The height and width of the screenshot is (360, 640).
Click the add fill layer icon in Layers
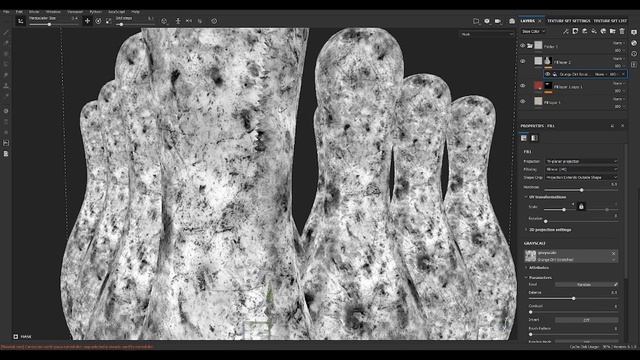point(594,31)
